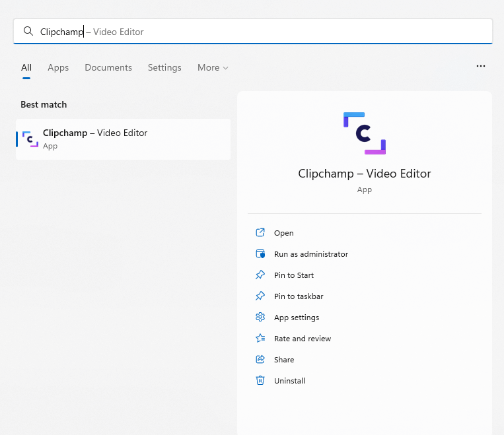
Task: Click the search magnifier icon
Action: [x=28, y=32]
